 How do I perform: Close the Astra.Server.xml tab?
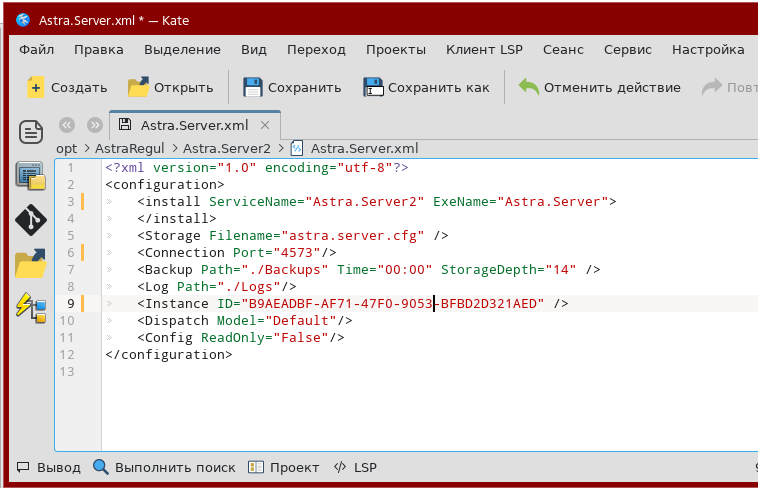(266, 125)
